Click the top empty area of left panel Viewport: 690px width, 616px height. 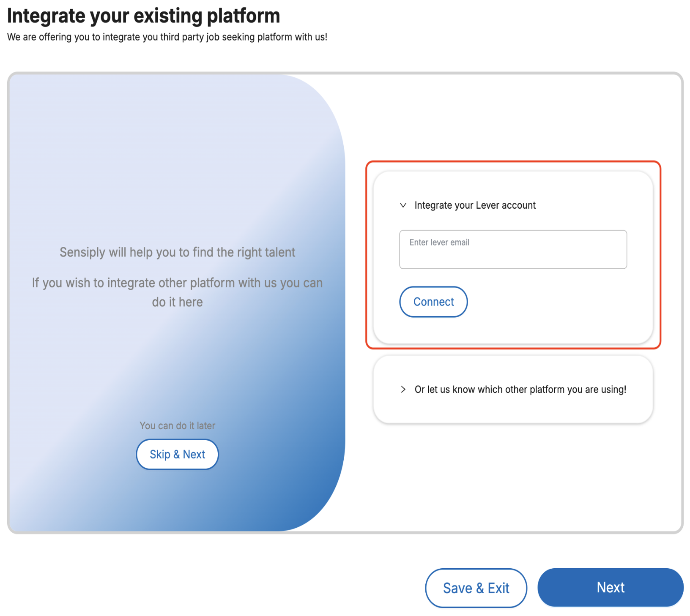pyautogui.click(x=169, y=127)
